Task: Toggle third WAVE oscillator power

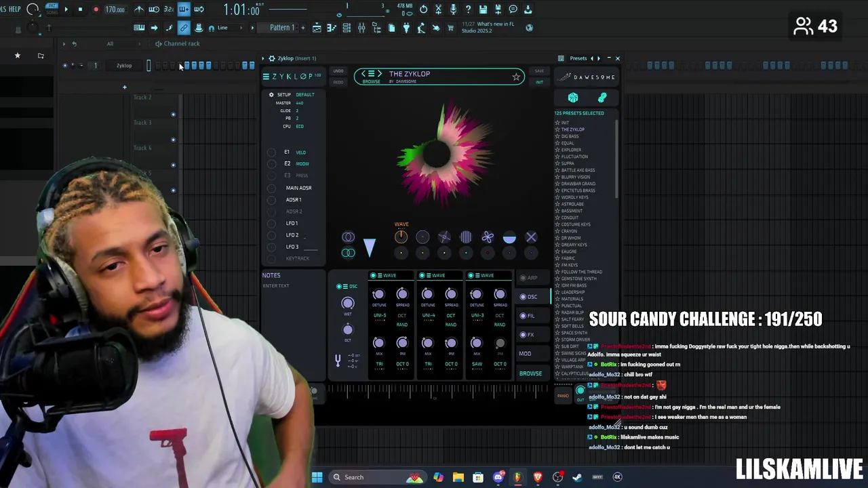Action: (471, 275)
